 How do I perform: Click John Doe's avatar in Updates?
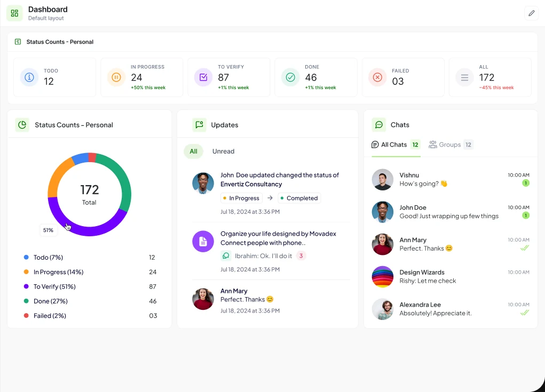click(x=203, y=183)
